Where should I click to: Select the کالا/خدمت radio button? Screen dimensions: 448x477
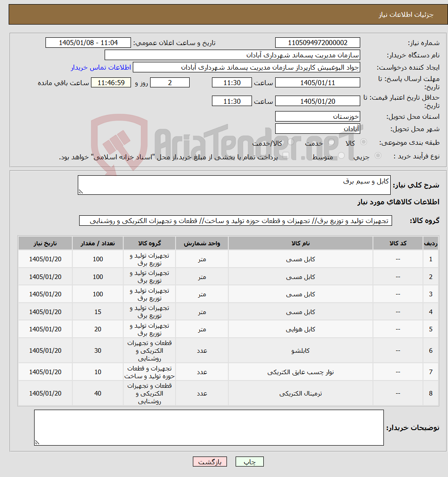click(291, 142)
